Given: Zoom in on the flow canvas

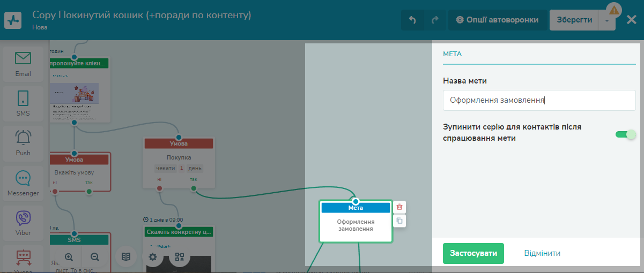Looking at the screenshot, I should click(69, 257).
